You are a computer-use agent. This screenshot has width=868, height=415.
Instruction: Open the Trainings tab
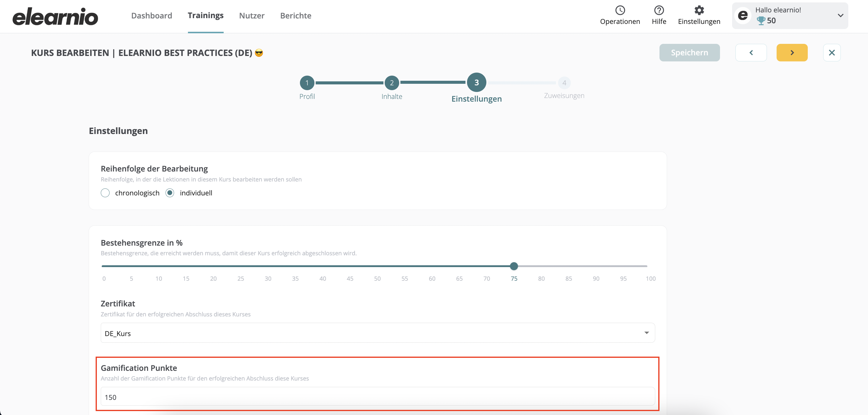coord(205,15)
